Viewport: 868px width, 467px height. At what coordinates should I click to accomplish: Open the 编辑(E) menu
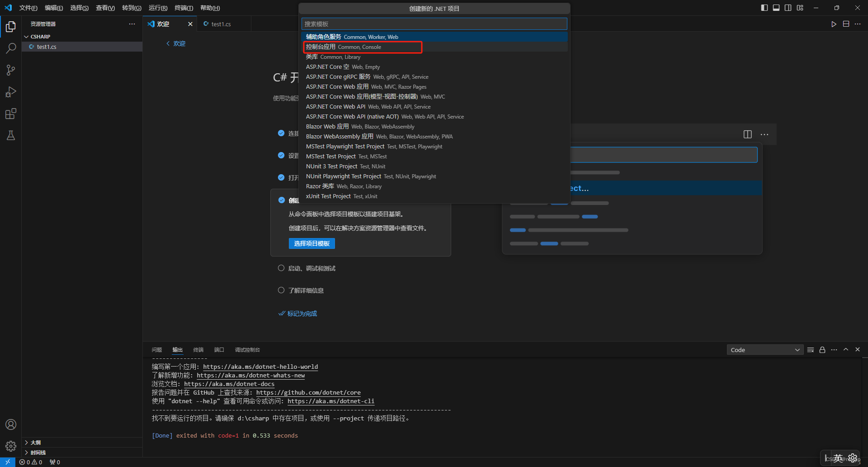pos(54,8)
